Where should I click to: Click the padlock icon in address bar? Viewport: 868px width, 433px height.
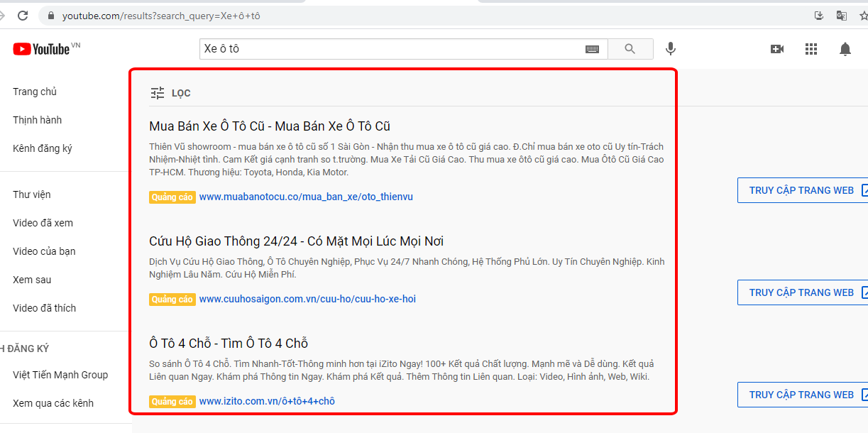click(51, 15)
